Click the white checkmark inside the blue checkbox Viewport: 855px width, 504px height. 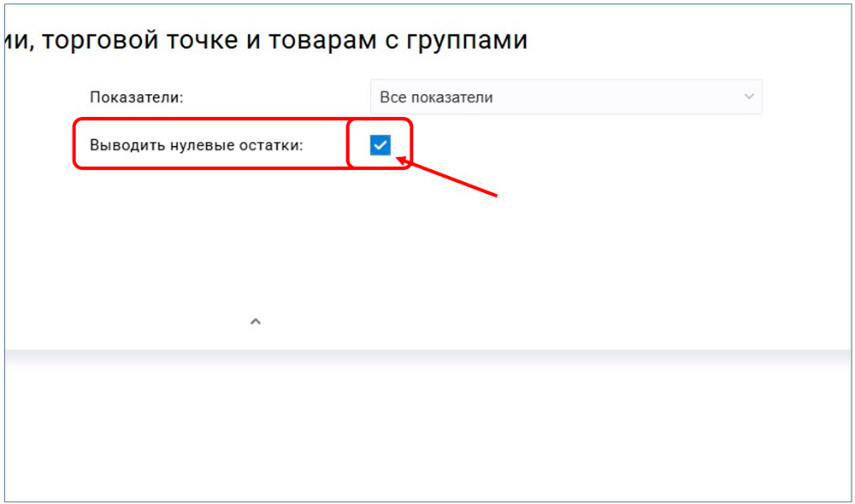380,145
